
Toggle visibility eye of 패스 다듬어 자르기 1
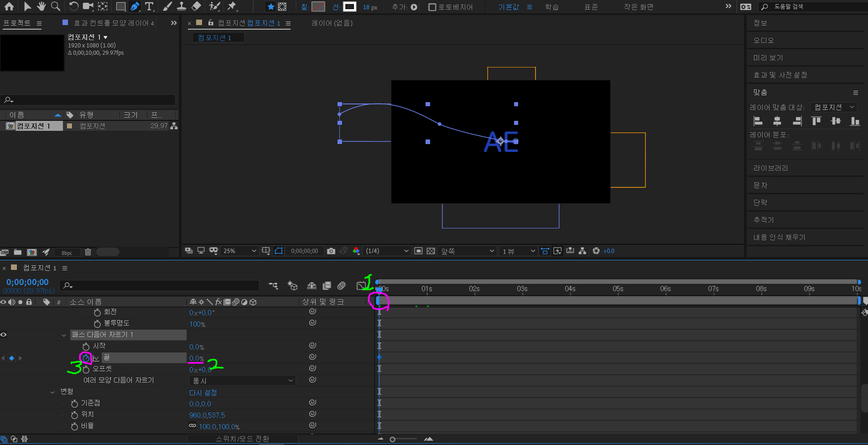coord(4,335)
